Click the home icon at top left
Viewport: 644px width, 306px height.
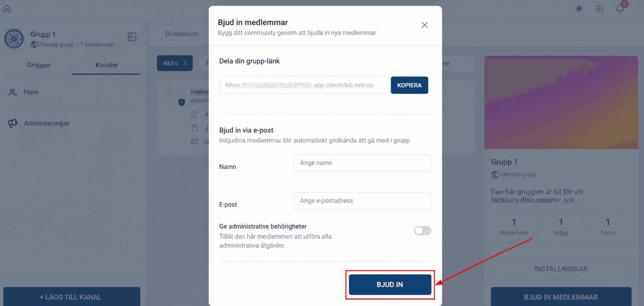(7, 9)
